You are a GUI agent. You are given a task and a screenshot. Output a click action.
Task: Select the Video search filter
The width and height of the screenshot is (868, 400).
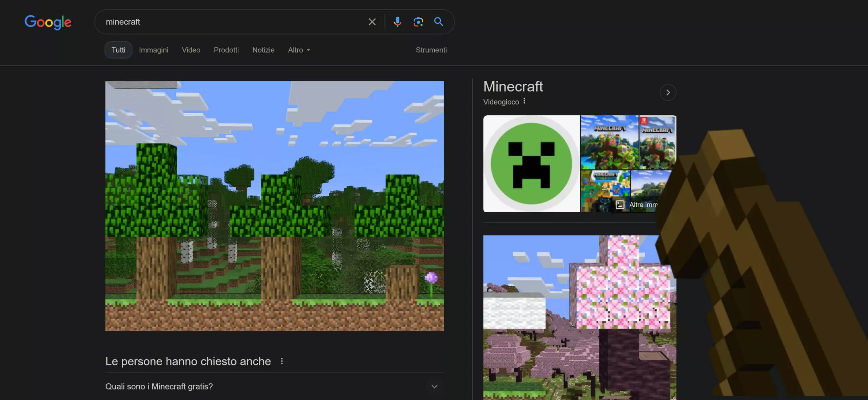pos(191,50)
